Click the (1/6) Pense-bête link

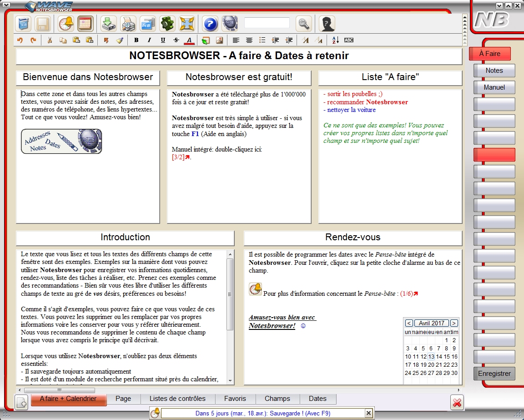[x=409, y=293]
